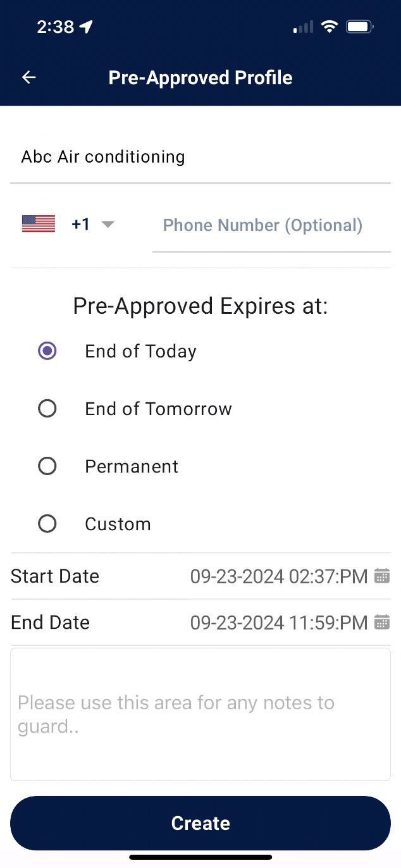Viewport: 401px width, 868px height.
Task: Open the End Date value 09-23-2024 11:59:PM
Action: (279, 623)
